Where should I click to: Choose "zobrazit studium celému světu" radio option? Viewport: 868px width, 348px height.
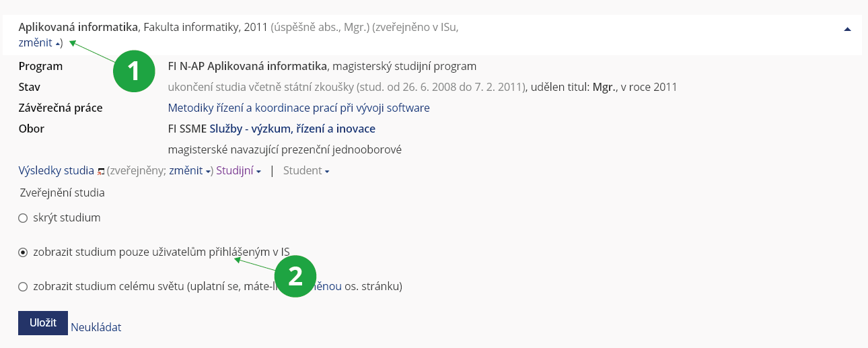23,287
